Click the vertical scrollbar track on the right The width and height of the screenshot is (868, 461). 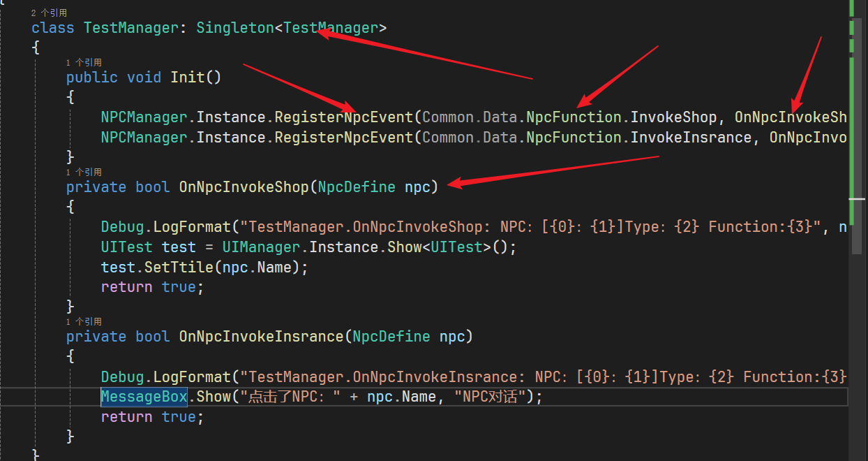coord(856,314)
